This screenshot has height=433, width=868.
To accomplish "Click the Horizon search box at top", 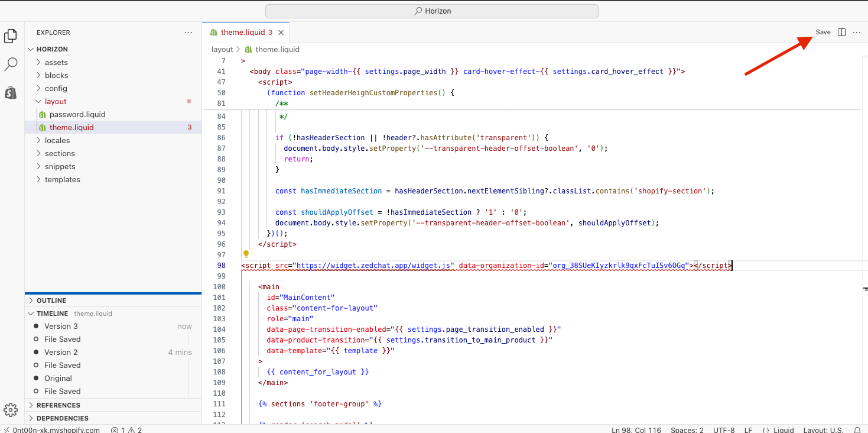I will point(431,11).
